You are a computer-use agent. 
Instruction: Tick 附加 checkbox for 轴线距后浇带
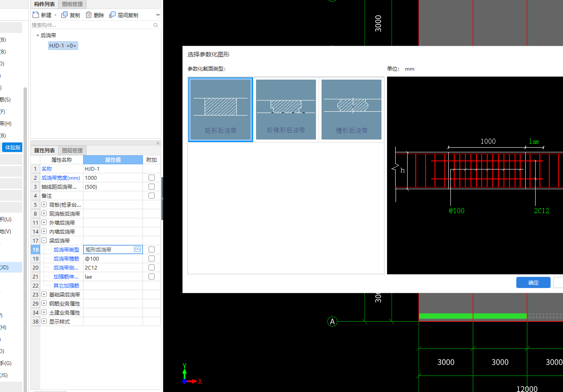coord(152,187)
